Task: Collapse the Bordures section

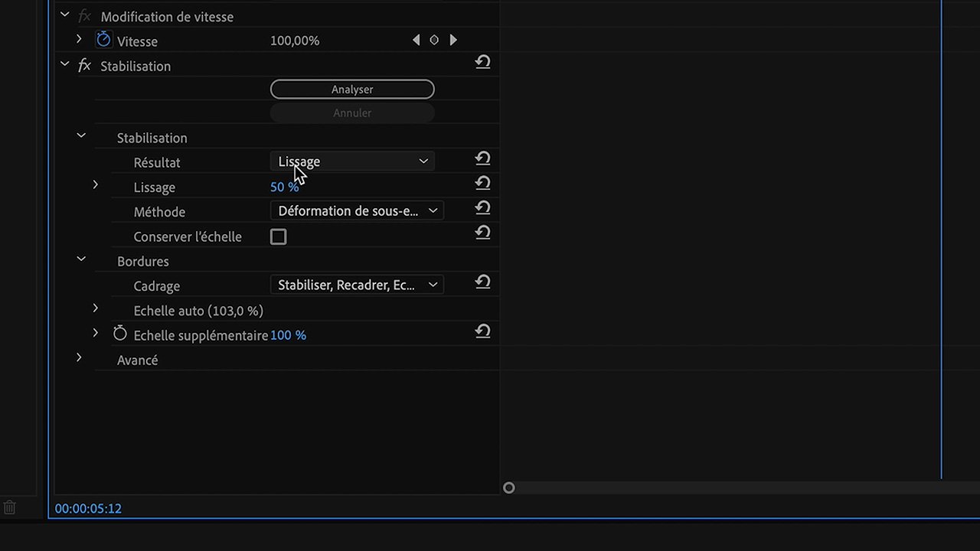Action: coord(81,259)
